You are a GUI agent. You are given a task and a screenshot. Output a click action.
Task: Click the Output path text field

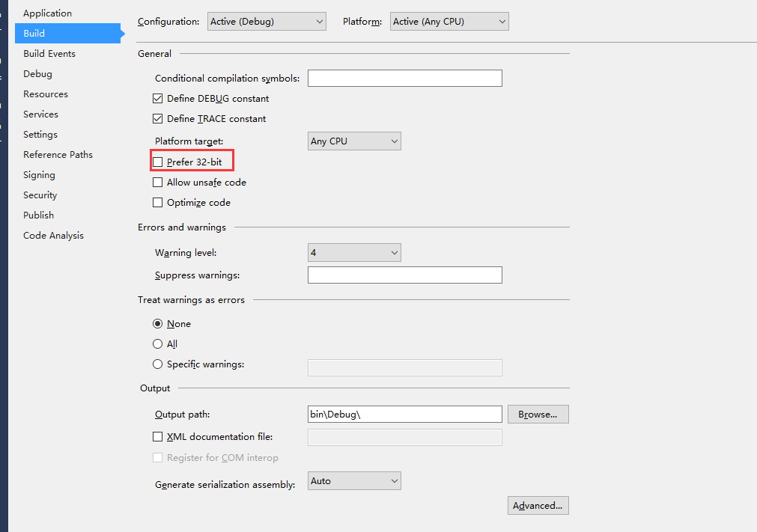click(x=404, y=415)
